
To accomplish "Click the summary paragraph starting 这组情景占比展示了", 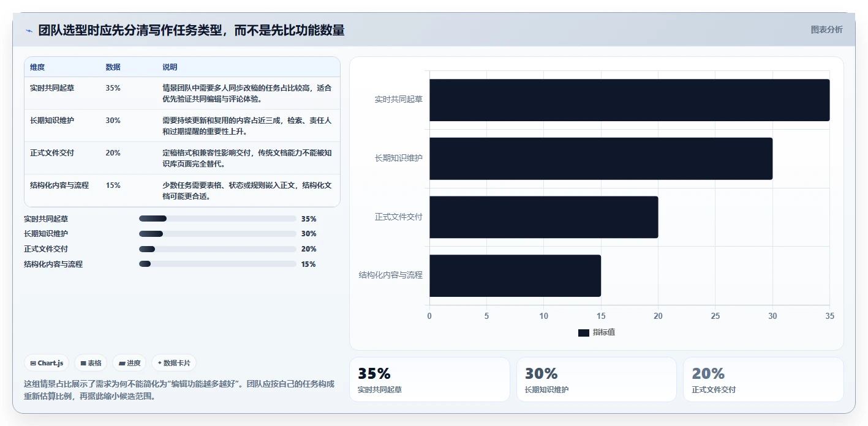I will click(179, 390).
